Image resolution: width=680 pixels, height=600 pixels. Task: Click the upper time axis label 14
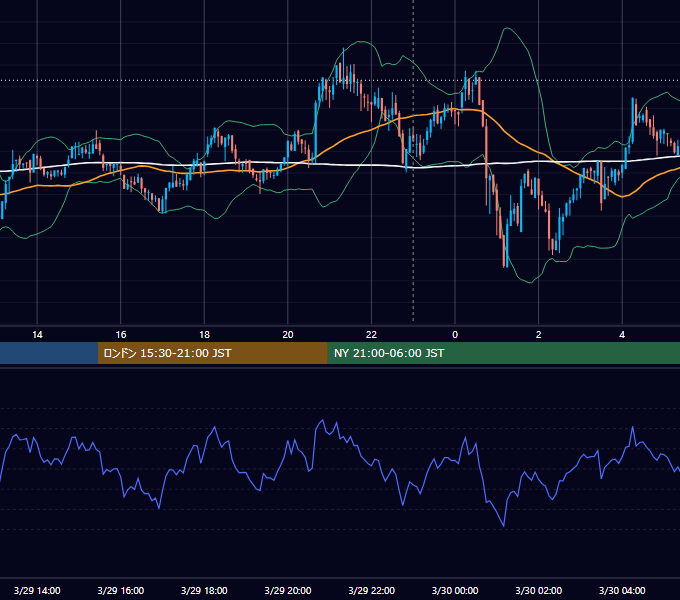click(37, 335)
